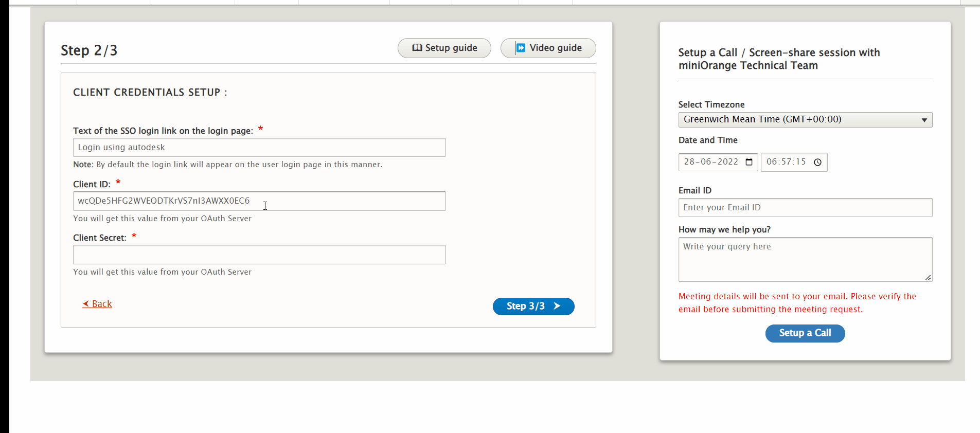Click the query text area
This screenshot has width=980, height=433.
click(805, 259)
